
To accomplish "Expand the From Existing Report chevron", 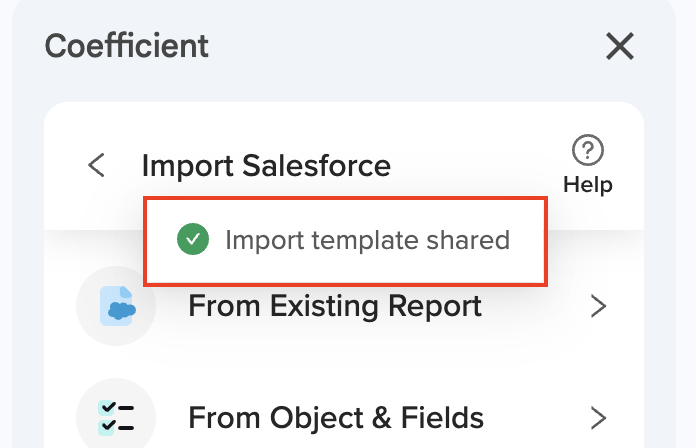I will coord(599,306).
